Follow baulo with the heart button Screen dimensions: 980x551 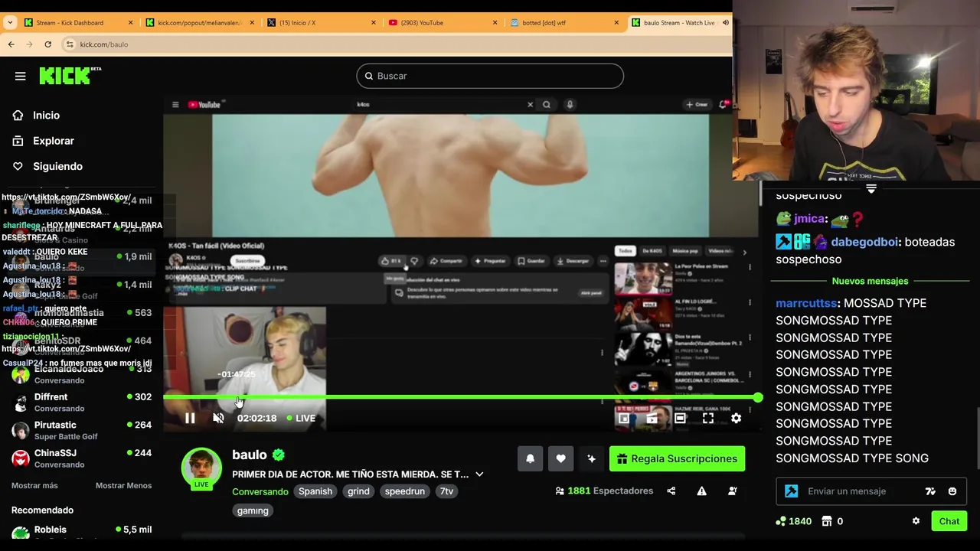[x=560, y=458]
